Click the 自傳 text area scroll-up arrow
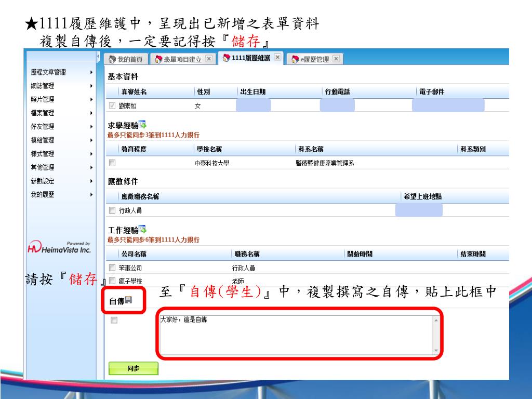The height and width of the screenshot is (399, 532). [x=436, y=320]
